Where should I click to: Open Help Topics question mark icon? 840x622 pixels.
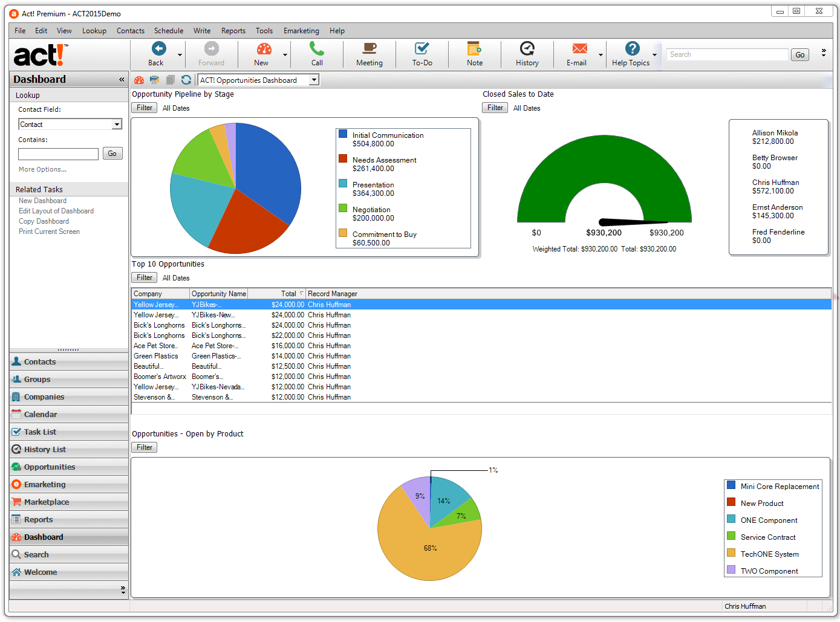point(632,49)
